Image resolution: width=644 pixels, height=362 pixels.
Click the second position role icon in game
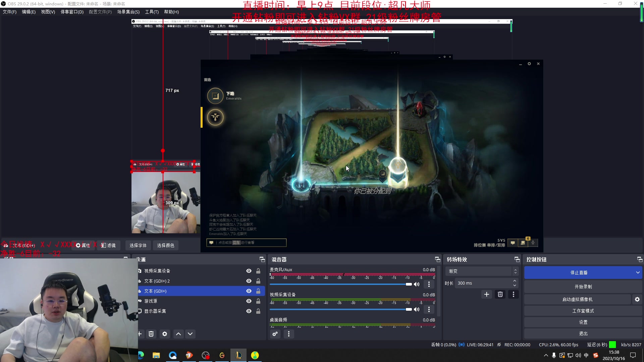[x=215, y=117]
